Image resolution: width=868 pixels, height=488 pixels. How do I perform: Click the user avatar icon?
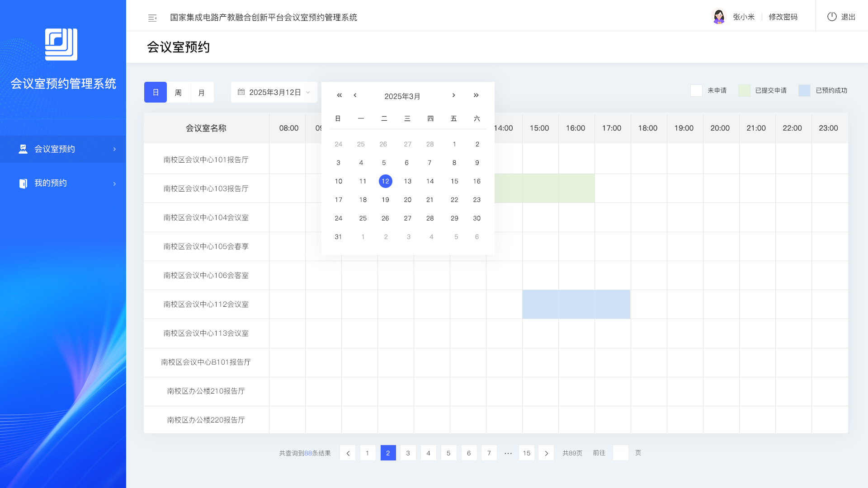click(x=718, y=17)
